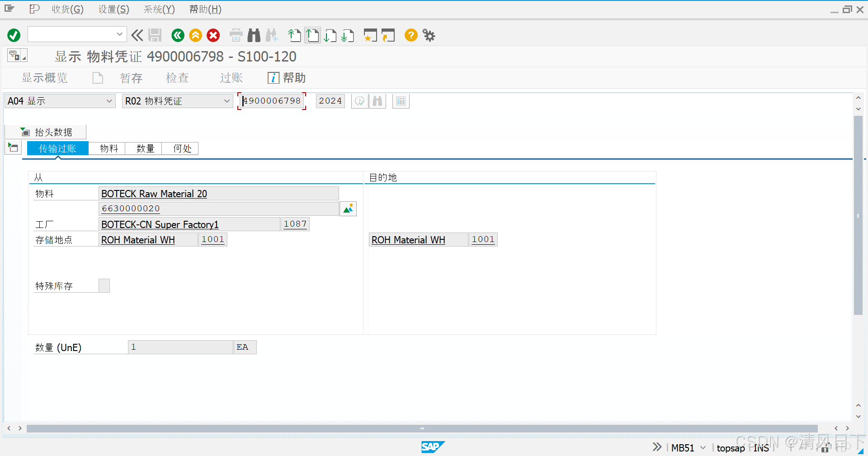Click the material picture icon beside 6630000020
This screenshot has height=456, width=868.
348,209
